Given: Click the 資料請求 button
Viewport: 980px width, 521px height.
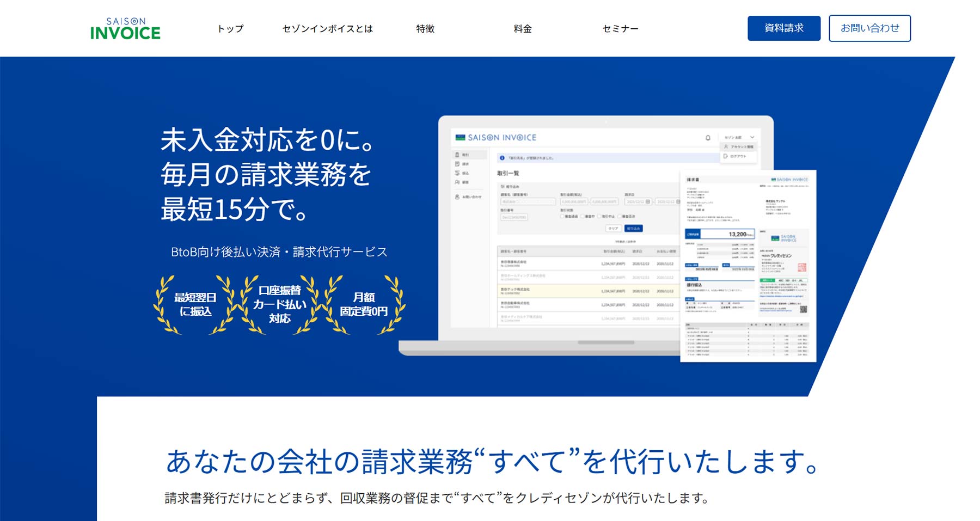Looking at the screenshot, I should (784, 28).
